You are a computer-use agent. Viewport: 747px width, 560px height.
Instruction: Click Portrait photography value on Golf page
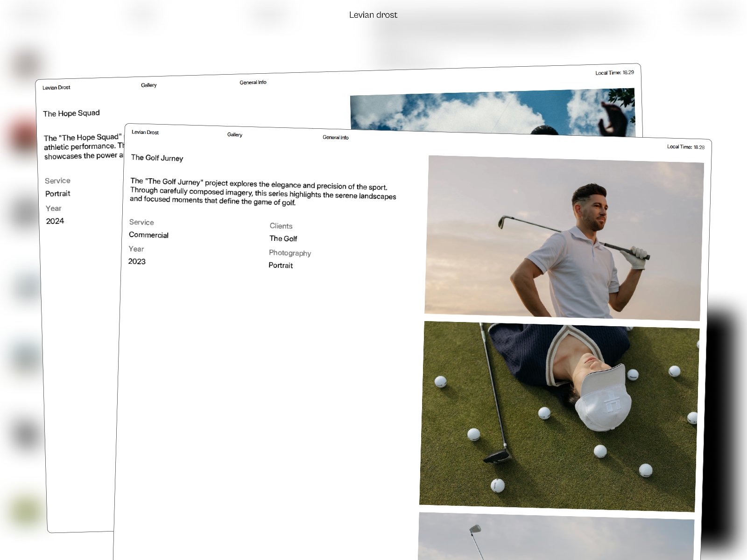point(281,265)
